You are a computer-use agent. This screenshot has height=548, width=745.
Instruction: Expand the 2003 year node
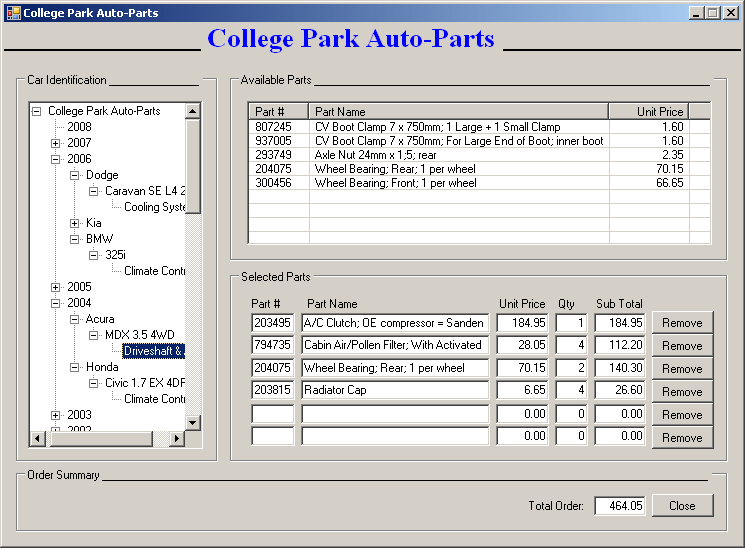pos(56,415)
